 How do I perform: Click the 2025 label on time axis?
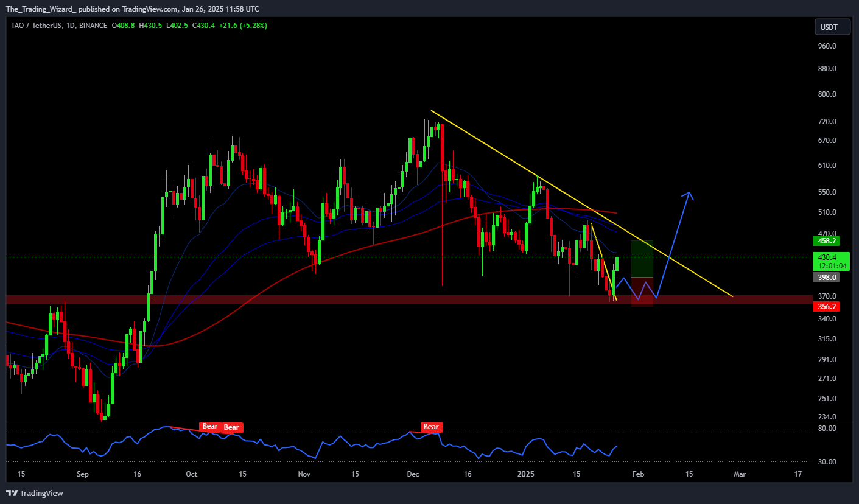[x=525, y=474]
